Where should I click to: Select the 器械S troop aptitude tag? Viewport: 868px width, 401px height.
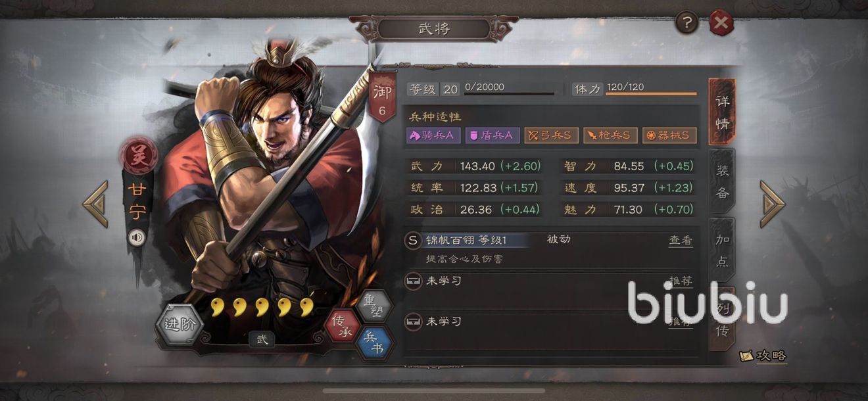point(669,135)
